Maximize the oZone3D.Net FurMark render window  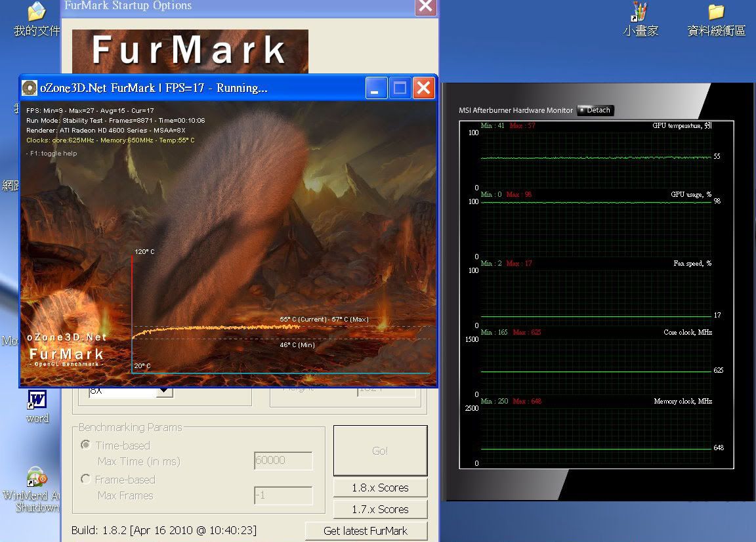point(400,88)
